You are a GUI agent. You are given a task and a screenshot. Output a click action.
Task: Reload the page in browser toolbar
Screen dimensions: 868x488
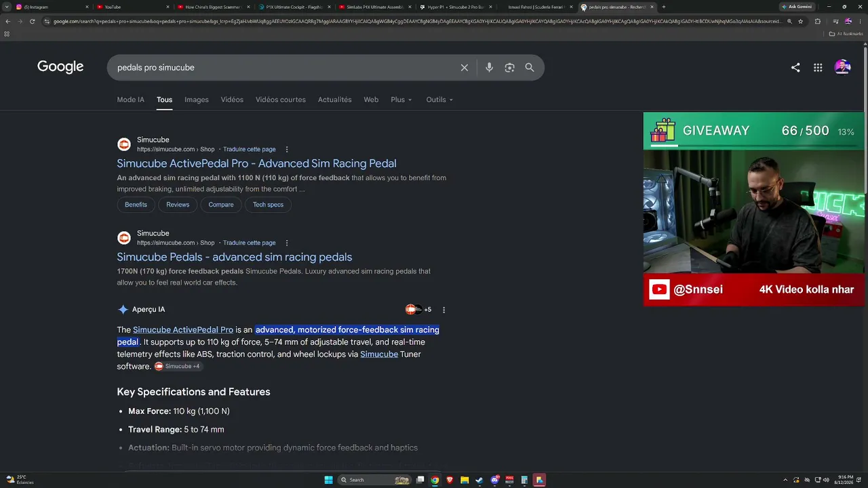point(33,21)
